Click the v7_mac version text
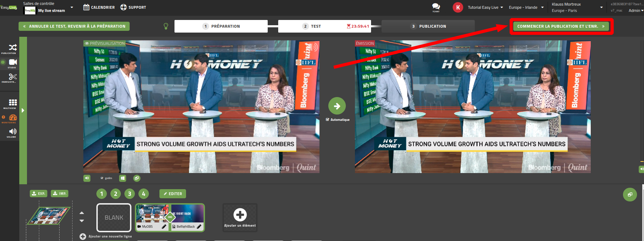This screenshot has height=241, width=644. point(617,11)
